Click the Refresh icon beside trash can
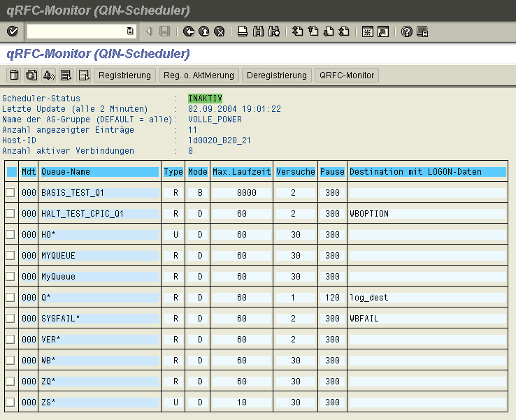Viewport: 516px width, 420px height. point(31,75)
